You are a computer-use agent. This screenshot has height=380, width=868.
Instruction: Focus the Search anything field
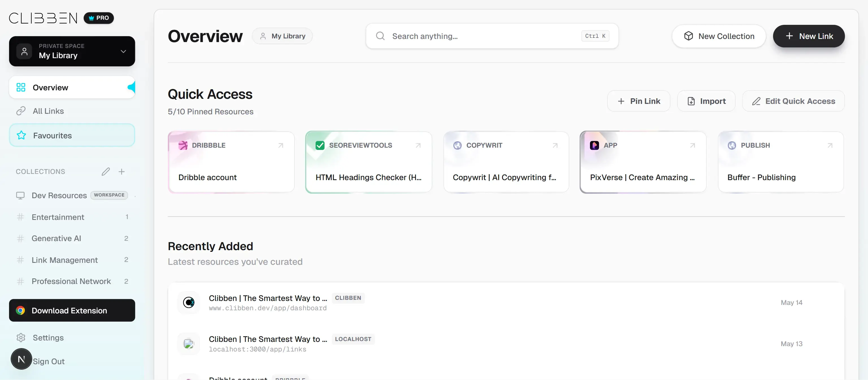click(492, 36)
